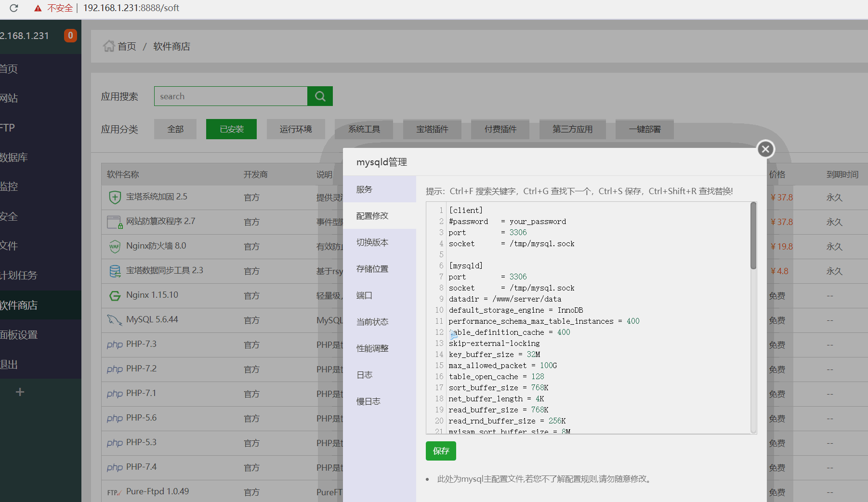868x502 pixels.
Task: Open 计划任务 in the left sidebar
Action: (x=40, y=276)
